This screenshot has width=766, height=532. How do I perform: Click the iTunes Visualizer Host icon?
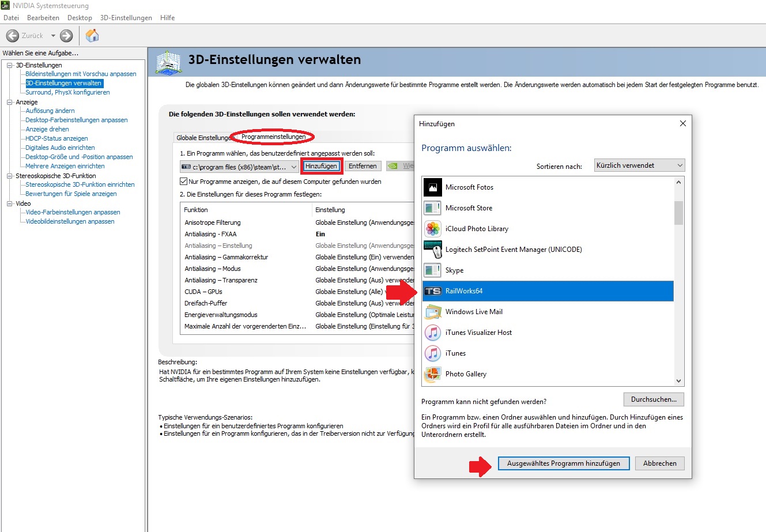[432, 333]
